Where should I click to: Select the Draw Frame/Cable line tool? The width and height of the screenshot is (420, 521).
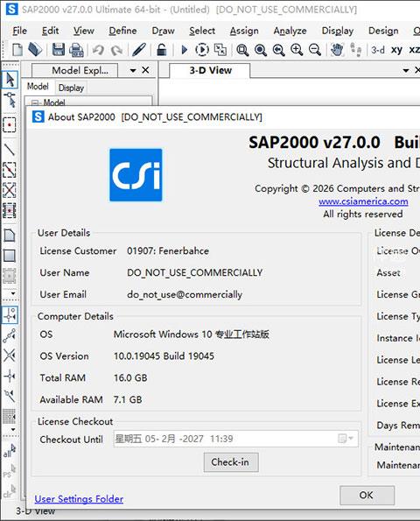point(10,150)
